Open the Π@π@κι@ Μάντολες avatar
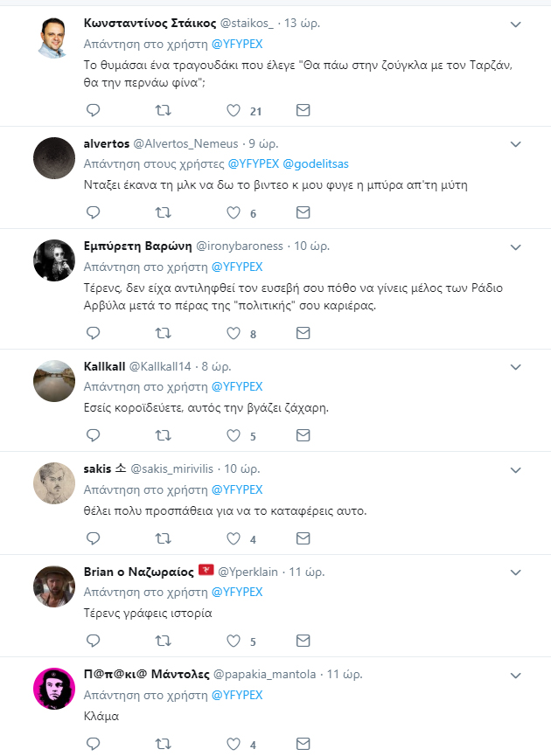This screenshot has height=756, width=551. click(53, 688)
